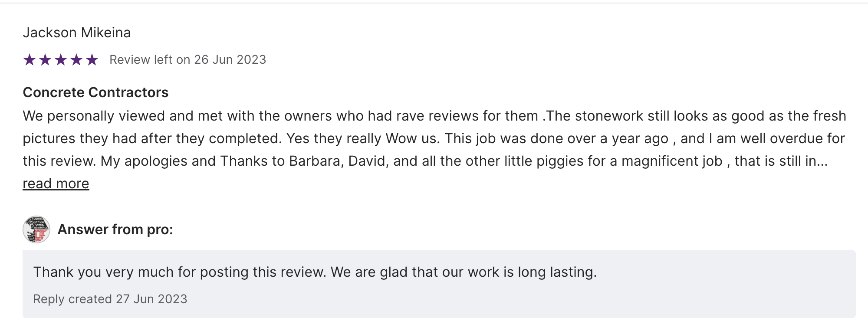Open the pro's round logo avatar
The height and width of the screenshot is (321, 868).
[36, 229]
